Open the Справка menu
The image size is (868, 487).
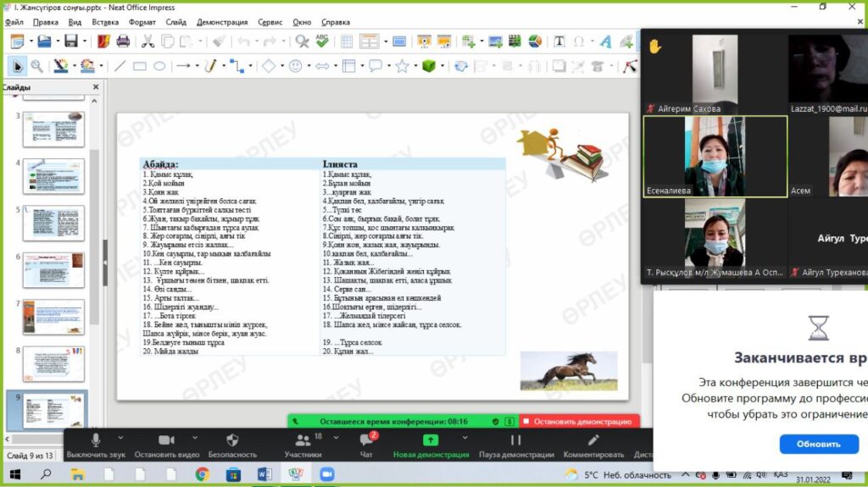click(x=336, y=22)
